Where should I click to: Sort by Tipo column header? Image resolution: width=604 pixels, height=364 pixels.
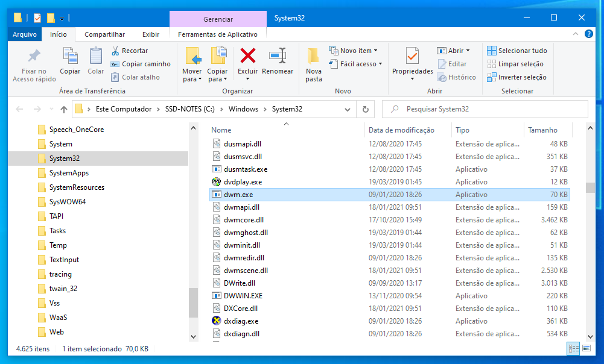pyautogui.click(x=462, y=130)
